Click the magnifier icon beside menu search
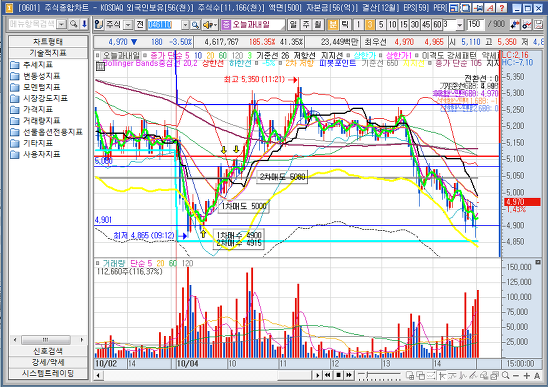This screenshot has height=387, width=548. [73, 24]
